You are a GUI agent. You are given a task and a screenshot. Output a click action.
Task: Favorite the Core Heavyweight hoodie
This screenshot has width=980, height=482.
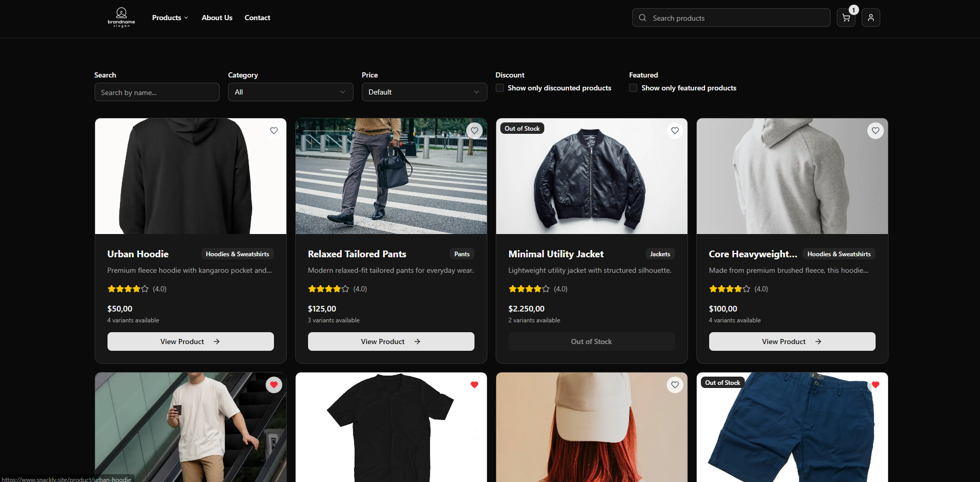click(876, 131)
